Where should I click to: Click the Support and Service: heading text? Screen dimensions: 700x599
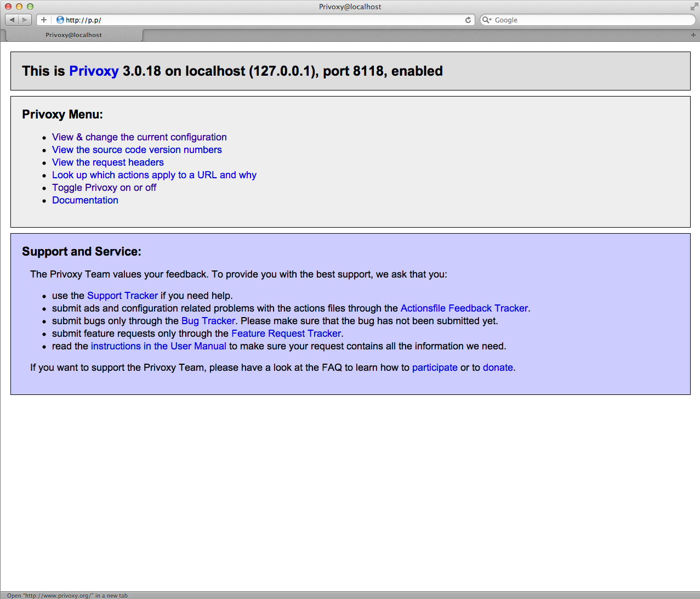point(82,252)
